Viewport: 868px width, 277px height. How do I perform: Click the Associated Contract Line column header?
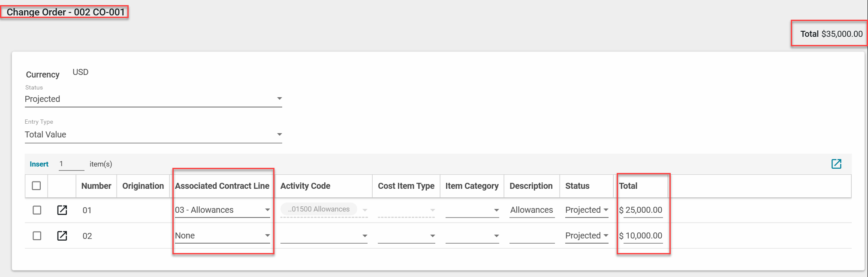pyautogui.click(x=222, y=186)
